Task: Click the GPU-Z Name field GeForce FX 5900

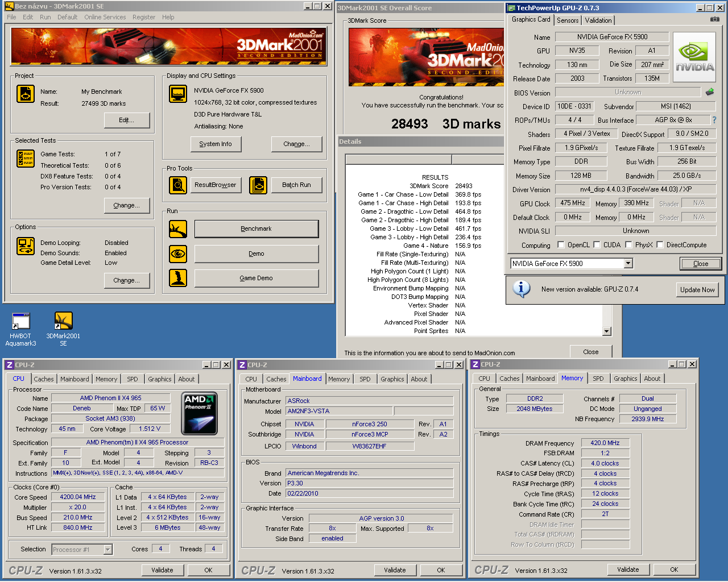Action: (612, 37)
